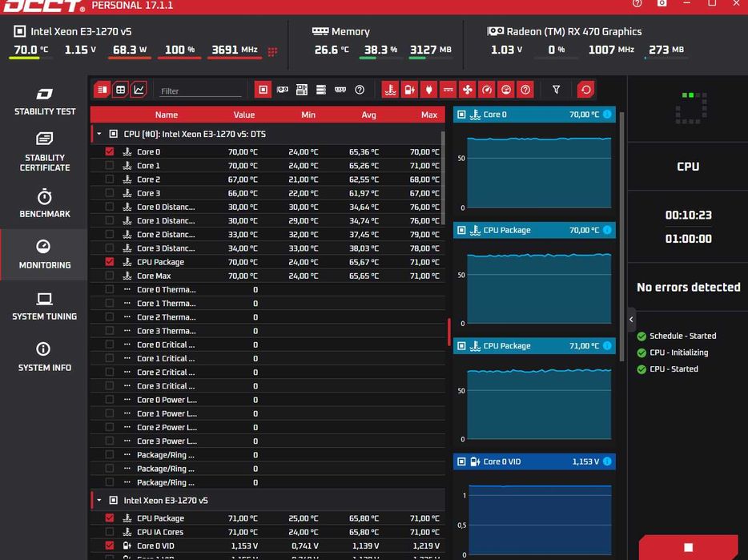Click per-core grid icon next to 3691 MHz
This screenshot has height=560, width=748.
[272, 51]
